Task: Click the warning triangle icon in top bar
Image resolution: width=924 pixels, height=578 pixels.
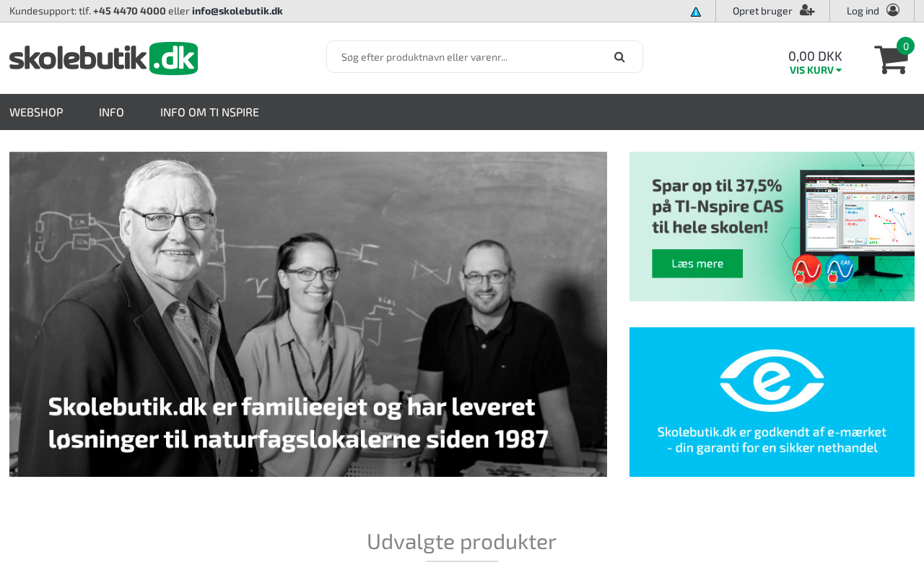Action: click(696, 12)
